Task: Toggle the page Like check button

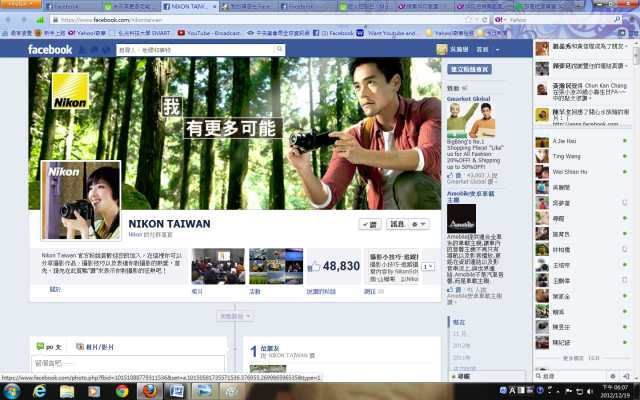Action: [370, 224]
